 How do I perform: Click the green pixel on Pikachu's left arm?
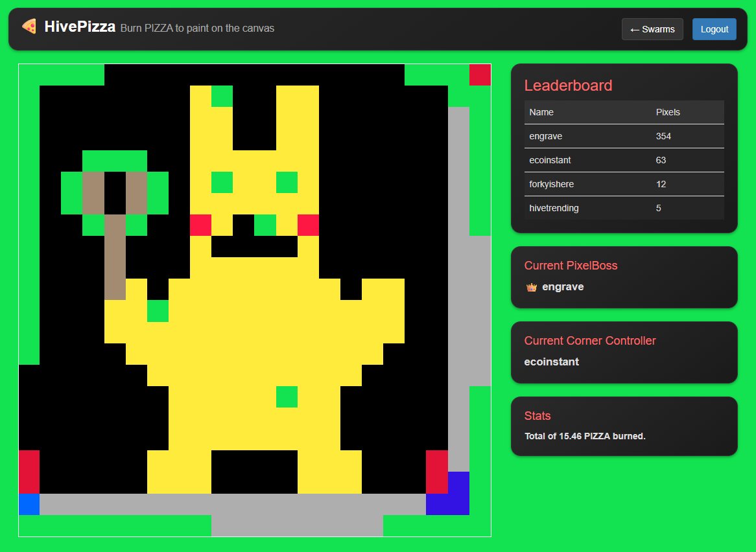pos(158,311)
